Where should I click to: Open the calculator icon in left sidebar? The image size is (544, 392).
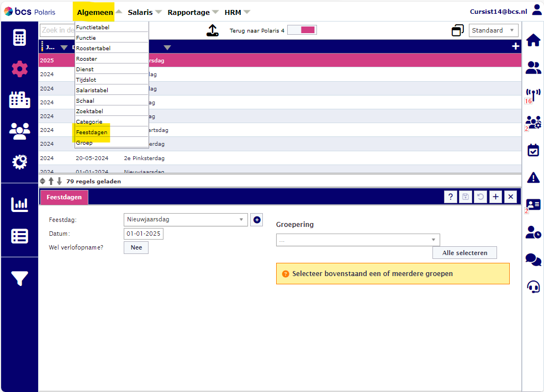pos(19,38)
